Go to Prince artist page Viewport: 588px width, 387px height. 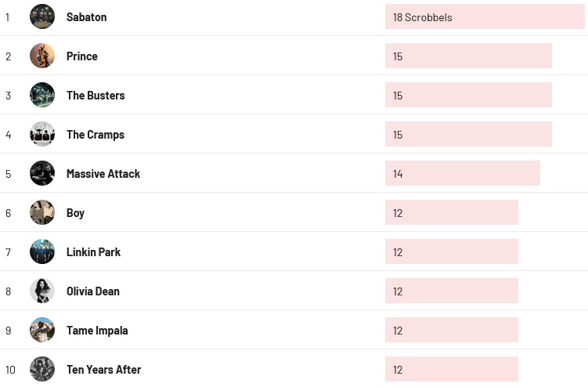82,56
